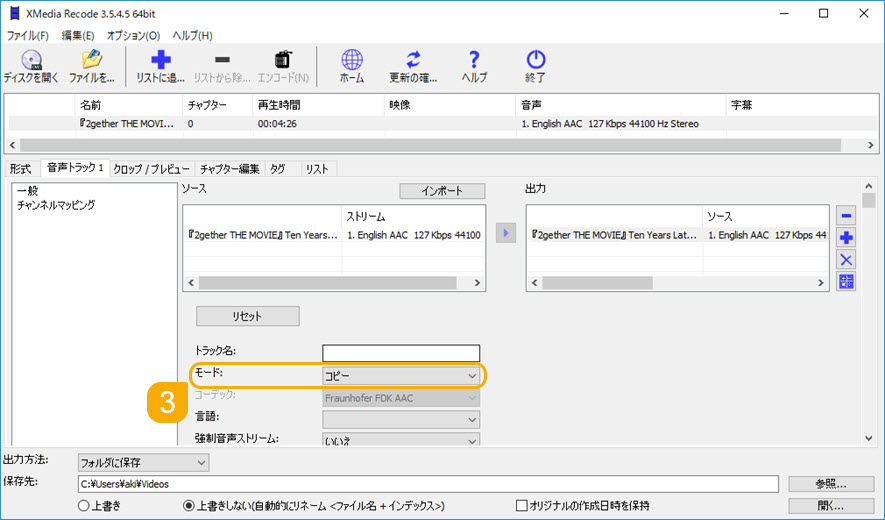885x520 pixels.
Task: Click the チャプター column header
Action: 217,105
